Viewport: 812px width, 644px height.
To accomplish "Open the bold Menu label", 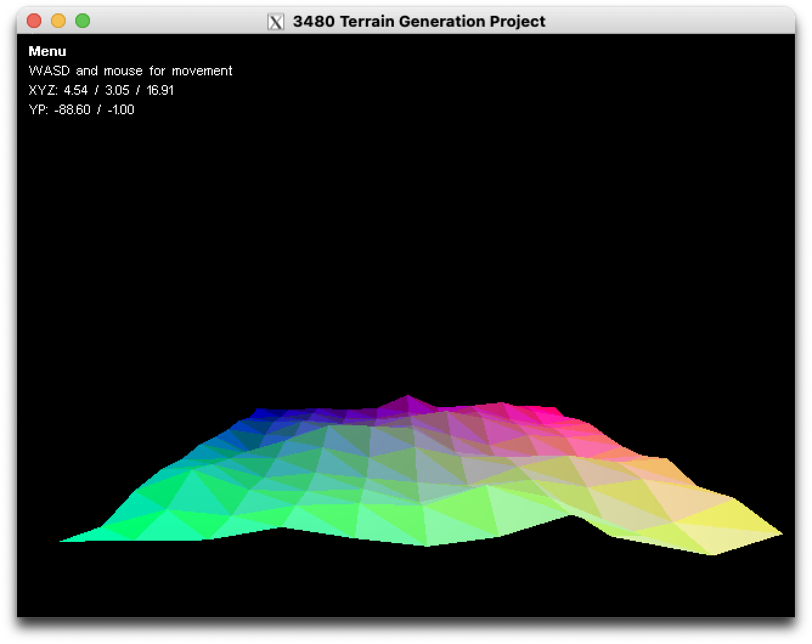I will [x=47, y=52].
